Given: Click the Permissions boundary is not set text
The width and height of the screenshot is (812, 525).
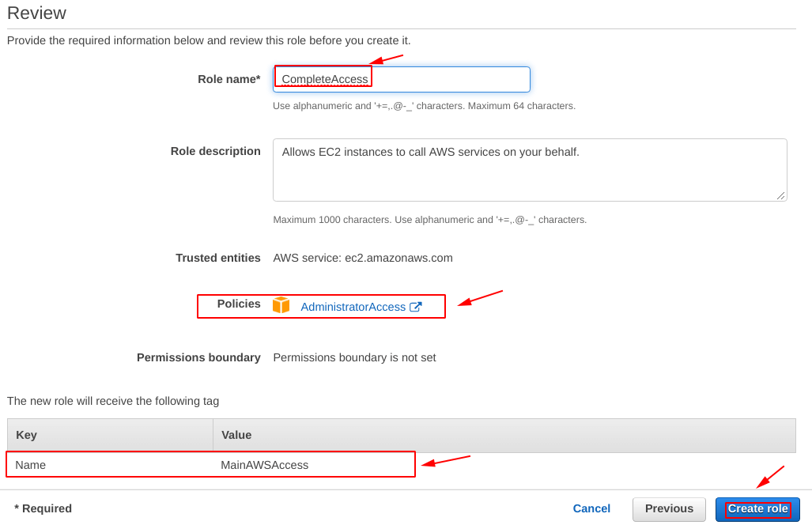Looking at the screenshot, I should click(354, 357).
